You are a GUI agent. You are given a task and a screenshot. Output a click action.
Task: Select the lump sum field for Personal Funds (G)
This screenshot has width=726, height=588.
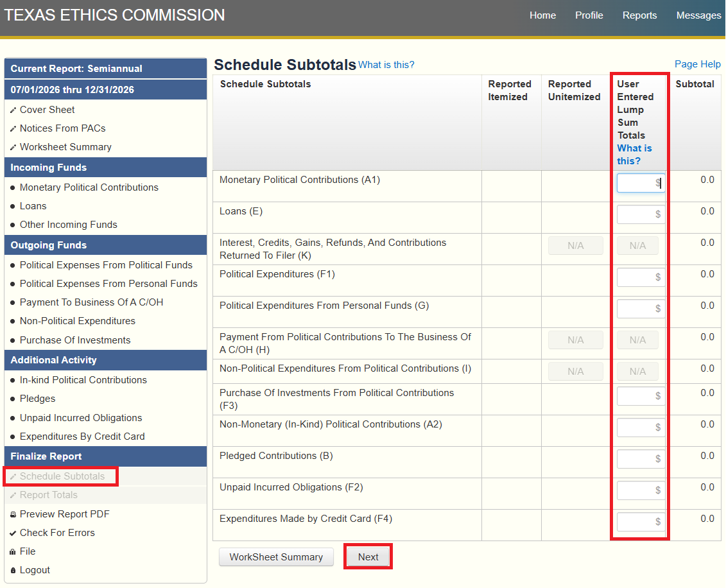(x=641, y=309)
